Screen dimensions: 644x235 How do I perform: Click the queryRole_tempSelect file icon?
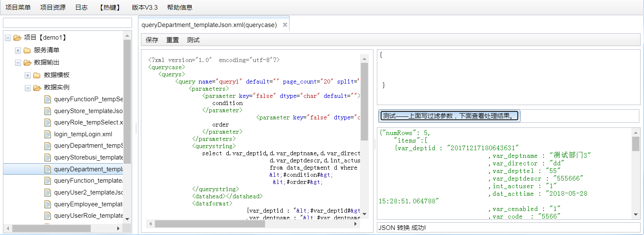pos(48,122)
